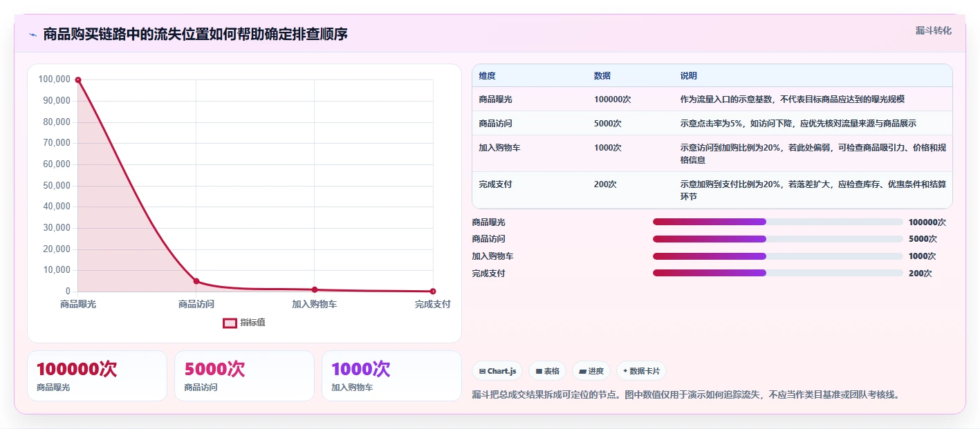The height and width of the screenshot is (429, 980).
Task: Click the 100000次 table cell
Action: [x=613, y=99]
